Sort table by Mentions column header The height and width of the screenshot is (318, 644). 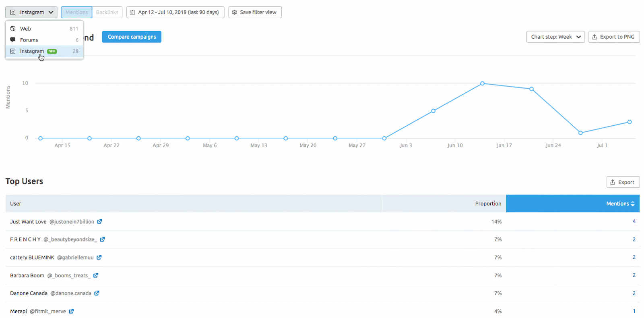click(x=573, y=204)
